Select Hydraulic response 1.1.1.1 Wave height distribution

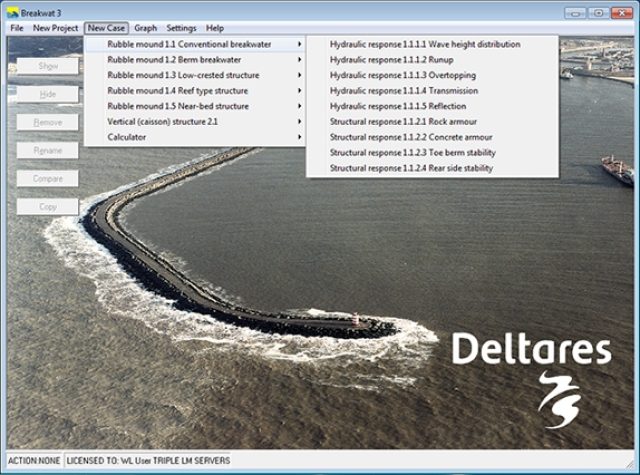[425, 45]
